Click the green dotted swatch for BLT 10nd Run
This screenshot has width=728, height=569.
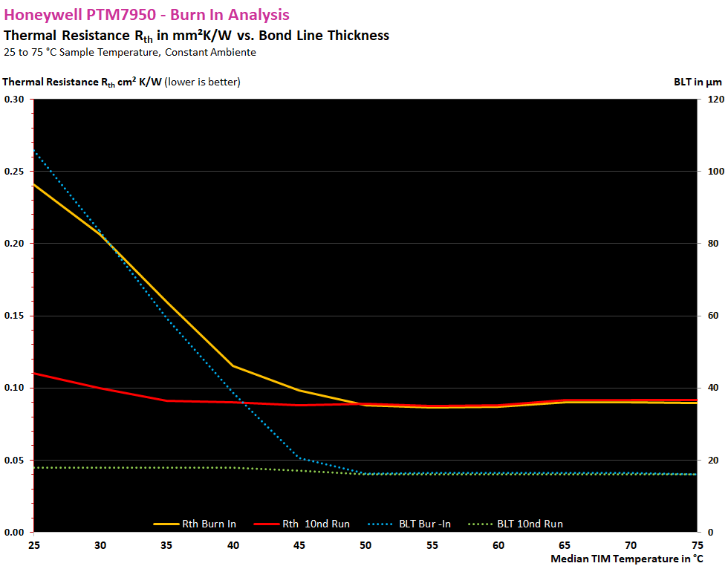tap(480, 524)
